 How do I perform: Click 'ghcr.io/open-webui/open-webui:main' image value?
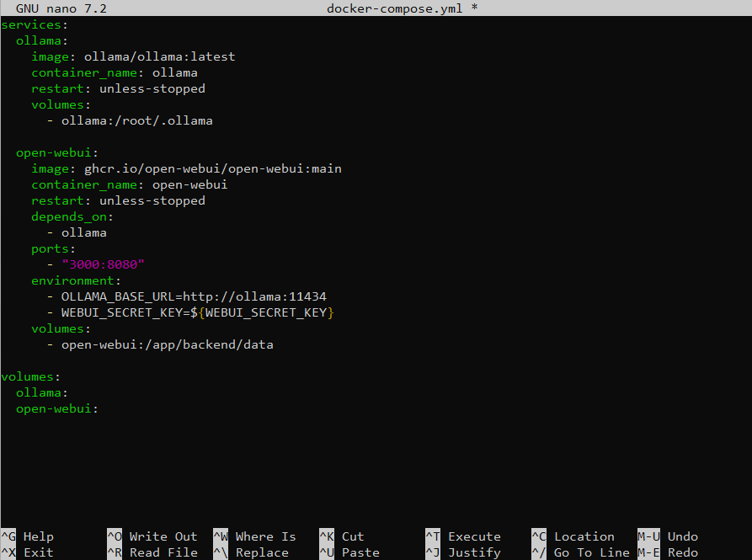[x=213, y=168]
